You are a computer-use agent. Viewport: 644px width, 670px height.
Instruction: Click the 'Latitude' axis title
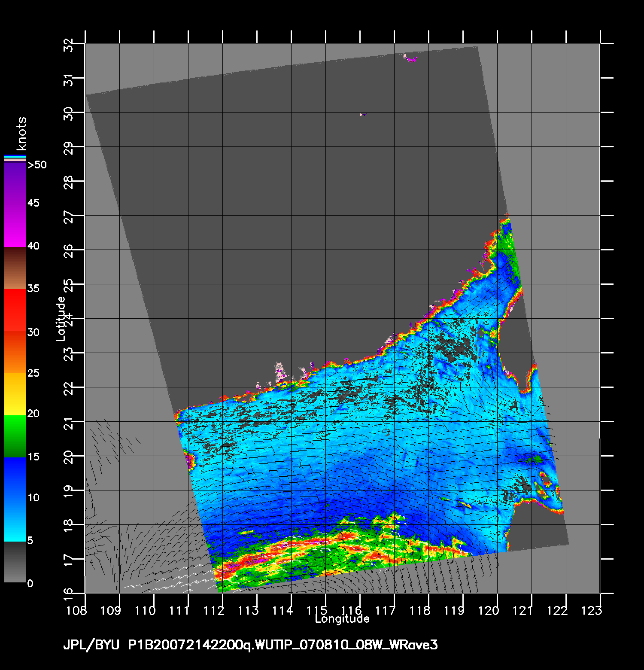pyautogui.click(x=61, y=319)
